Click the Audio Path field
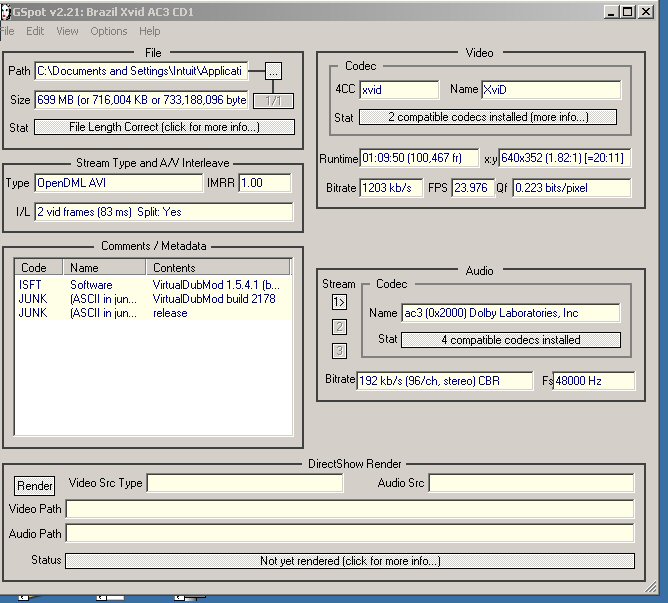 click(x=350, y=534)
